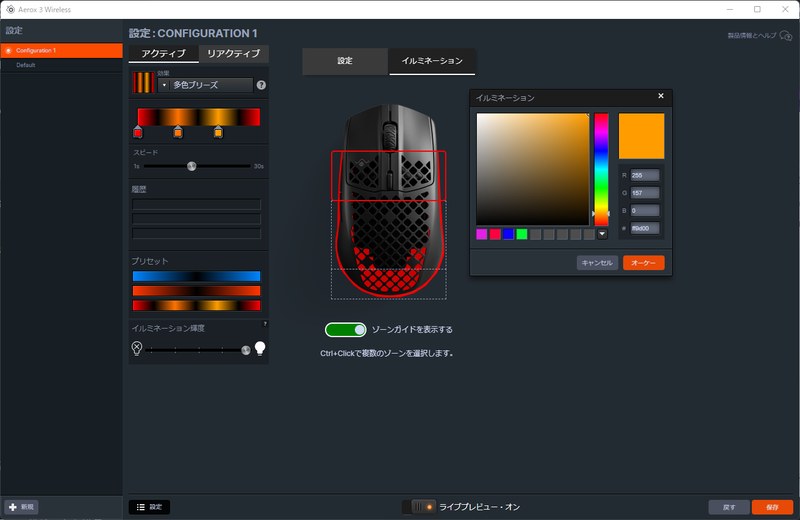This screenshot has width=800, height=520.
Task: Pick a color in the saturation square
Action: click(533, 169)
